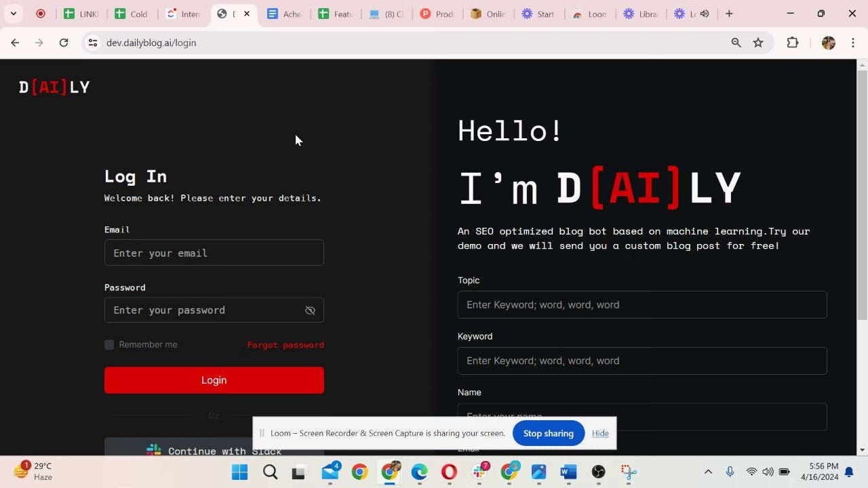Image resolution: width=868 pixels, height=488 pixels.
Task: Open the Forgot password link
Action: pyautogui.click(x=285, y=344)
